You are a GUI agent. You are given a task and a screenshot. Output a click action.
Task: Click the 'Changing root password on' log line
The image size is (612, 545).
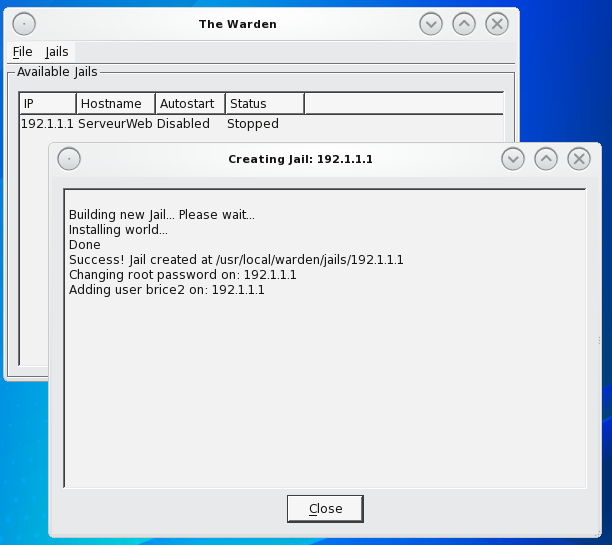click(183, 275)
